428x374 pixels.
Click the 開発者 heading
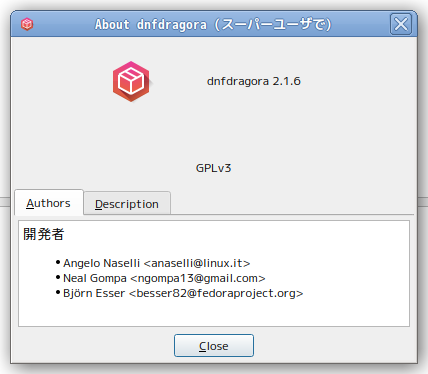[43, 234]
